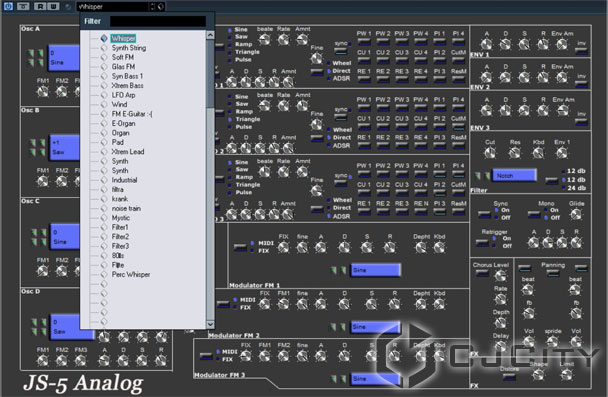This screenshot has height=397, width=608.
Task: Click preset list scroll up arrow
Action: click(x=210, y=35)
